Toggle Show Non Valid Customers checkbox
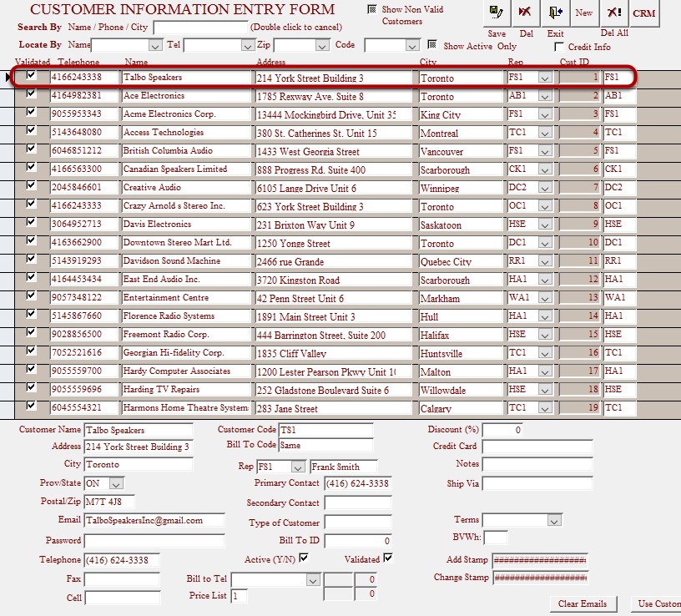 (x=372, y=9)
